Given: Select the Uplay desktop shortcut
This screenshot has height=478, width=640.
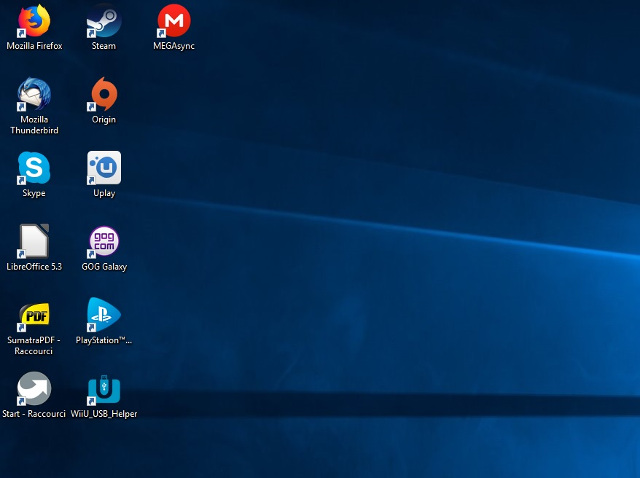Looking at the screenshot, I should click(x=104, y=167).
